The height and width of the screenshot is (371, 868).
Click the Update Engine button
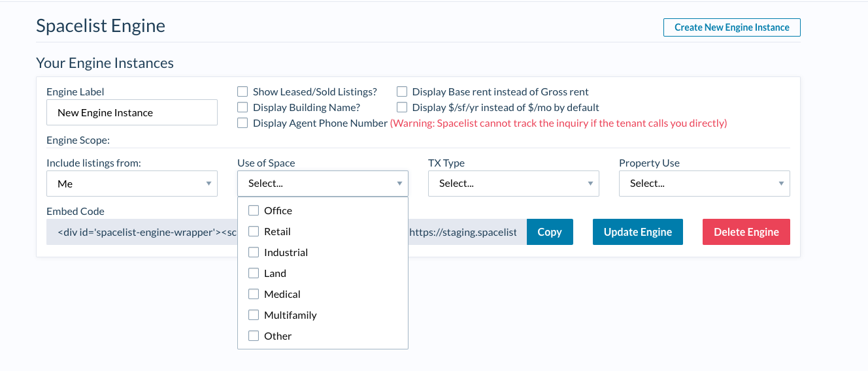638,232
